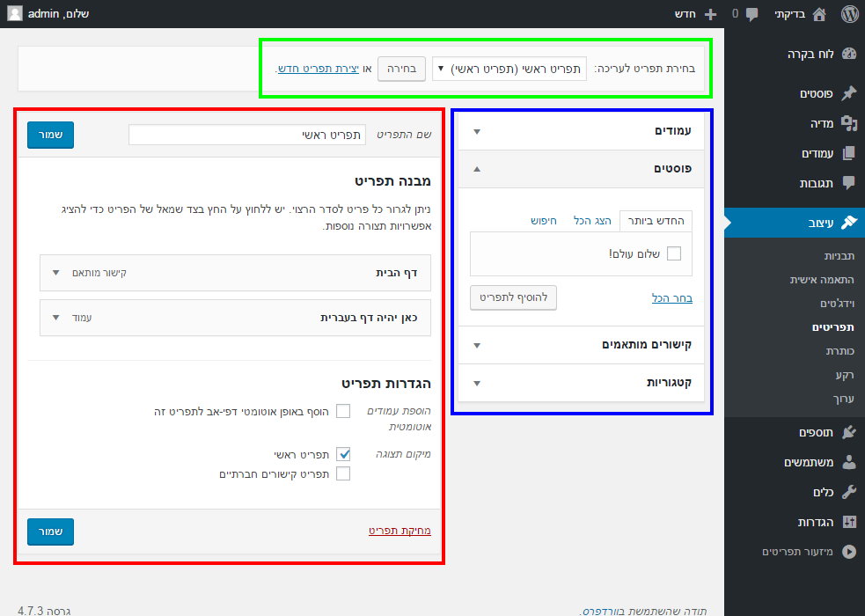Enable automatically adding top-level pages checkbox

point(343,411)
